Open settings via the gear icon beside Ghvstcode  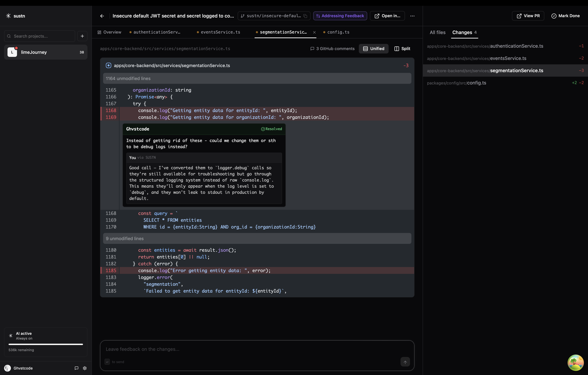85,368
